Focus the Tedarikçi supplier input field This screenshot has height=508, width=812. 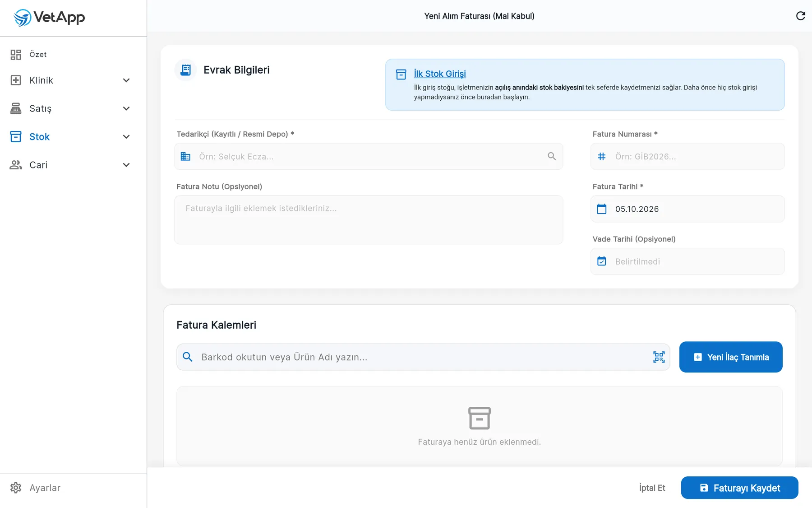[x=369, y=156]
